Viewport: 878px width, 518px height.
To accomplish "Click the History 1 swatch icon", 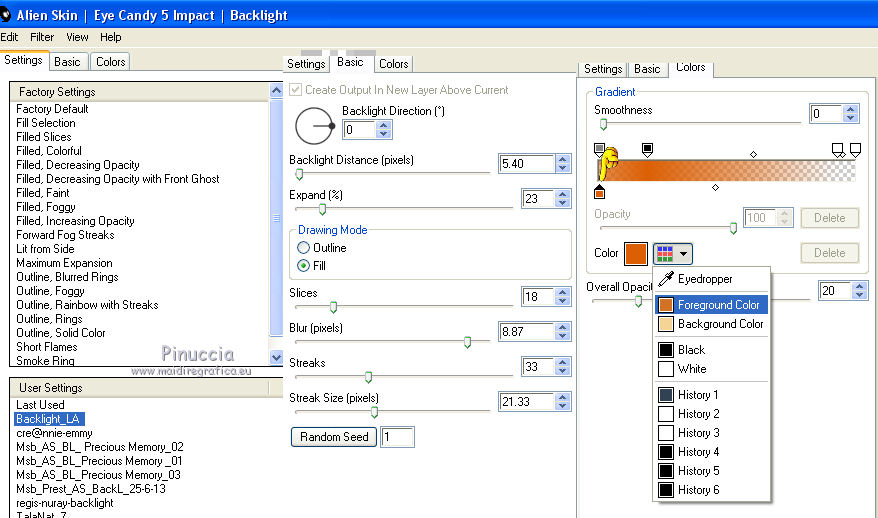I will [x=666, y=395].
